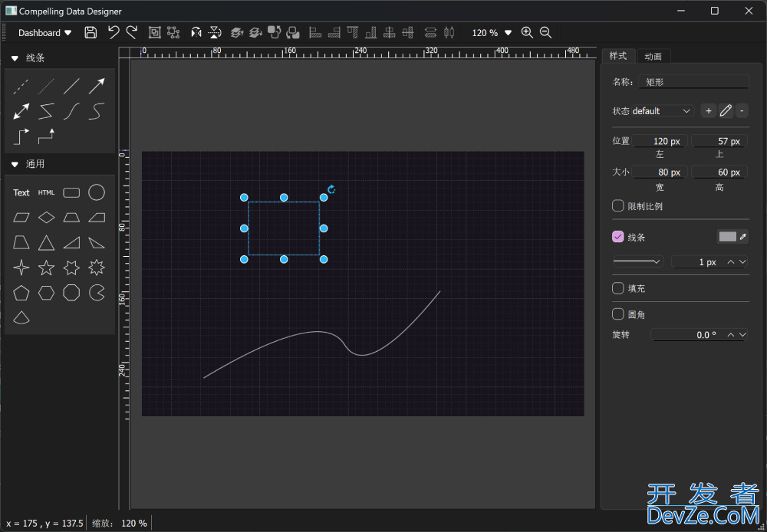
Task: Open the line style dropdown
Action: pos(638,261)
